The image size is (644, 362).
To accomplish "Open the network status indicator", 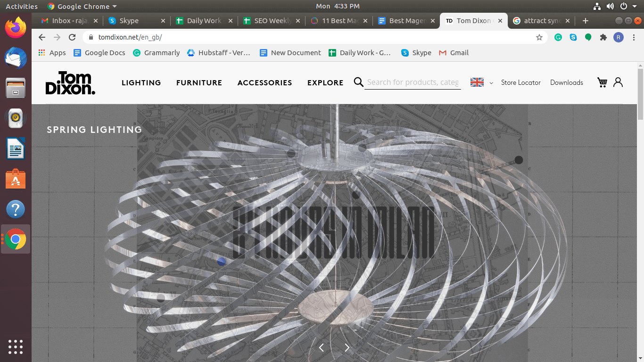I will click(597, 6).
